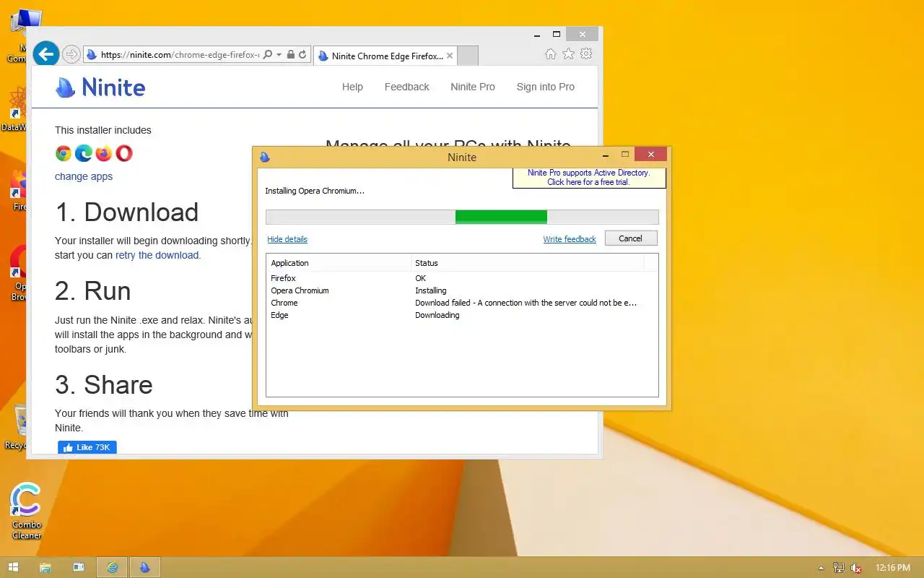Click the browser Home icon

[x=550, y=54]
